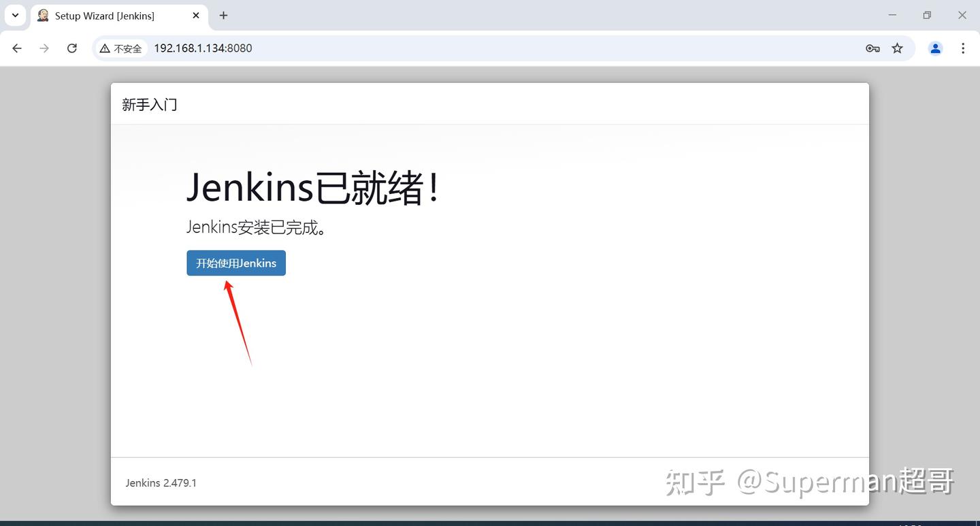This screenshot has width=980, height=526.
Task: Open the tab search chevron dropdown
Action: click(x=15, y=15)
